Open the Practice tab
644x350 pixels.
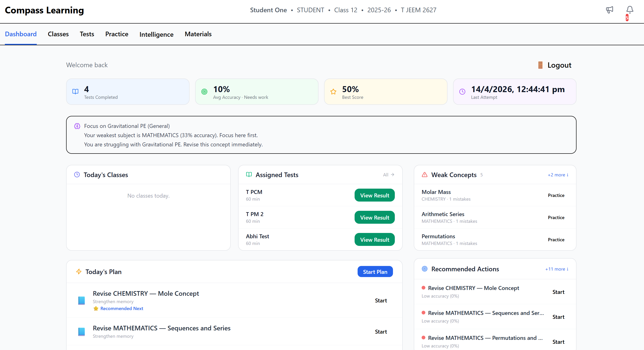click(117, 34)
